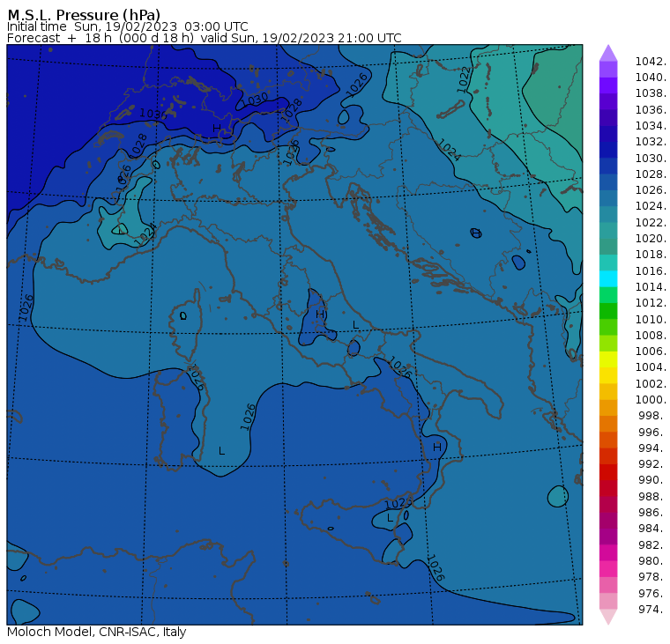This screenshot has height=644, width=670.
Task: Click the 1030 contour label over the Alps
Action: pyautogui.click(x=254, y=100)
